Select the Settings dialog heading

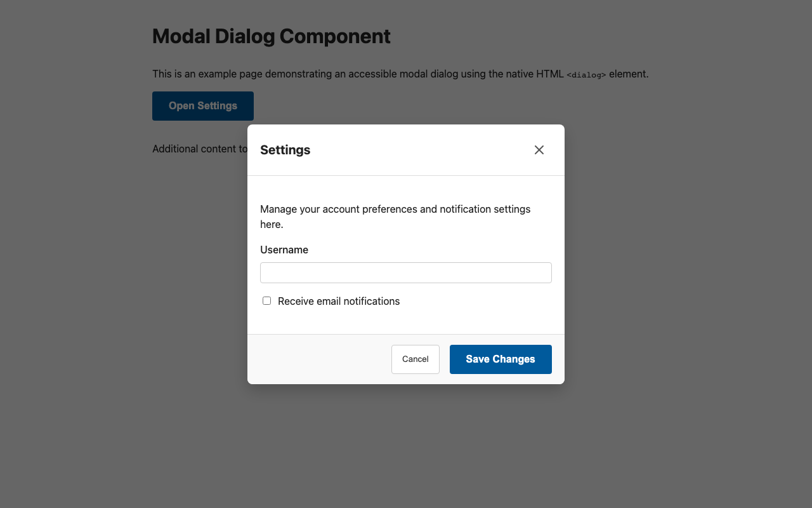click(285, 150)
